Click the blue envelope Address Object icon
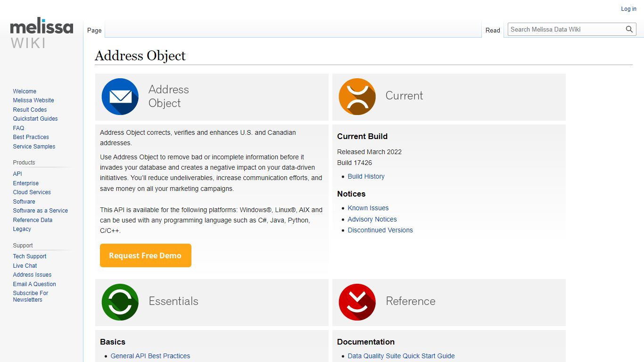The height and width of the screenshot is (362, 644). pos(120,97)
